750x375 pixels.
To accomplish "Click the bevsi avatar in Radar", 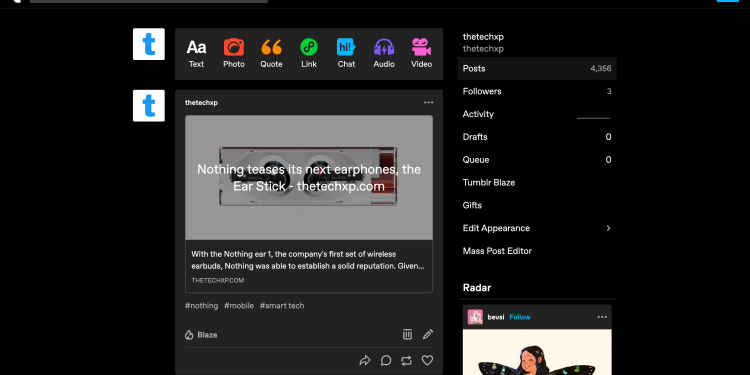I will click(x=475, y=317).
